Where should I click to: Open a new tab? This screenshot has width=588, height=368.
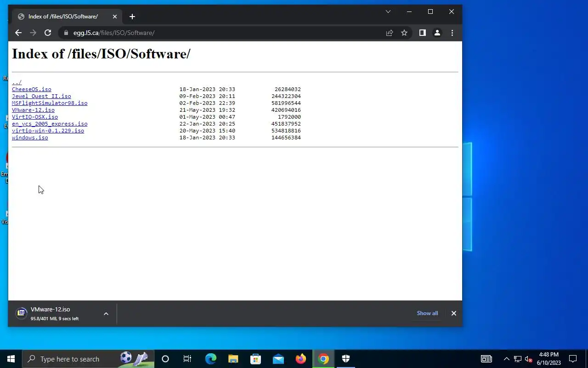132,17
